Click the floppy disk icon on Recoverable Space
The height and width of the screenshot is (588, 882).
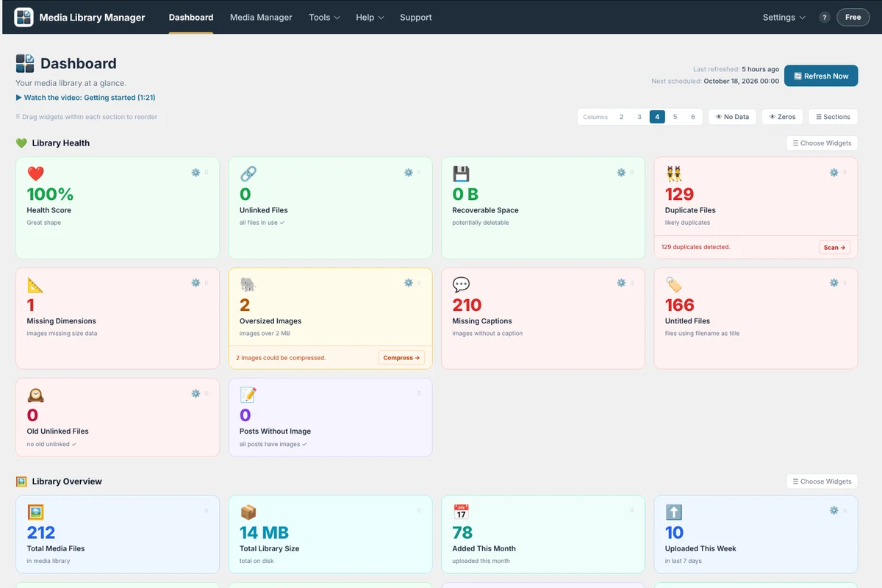[461, 173]
